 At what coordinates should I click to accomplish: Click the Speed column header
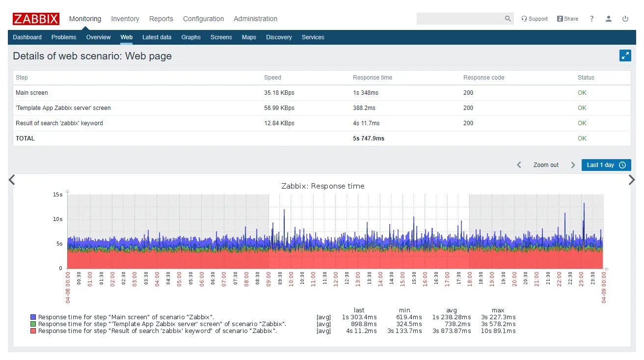(272, 78)
